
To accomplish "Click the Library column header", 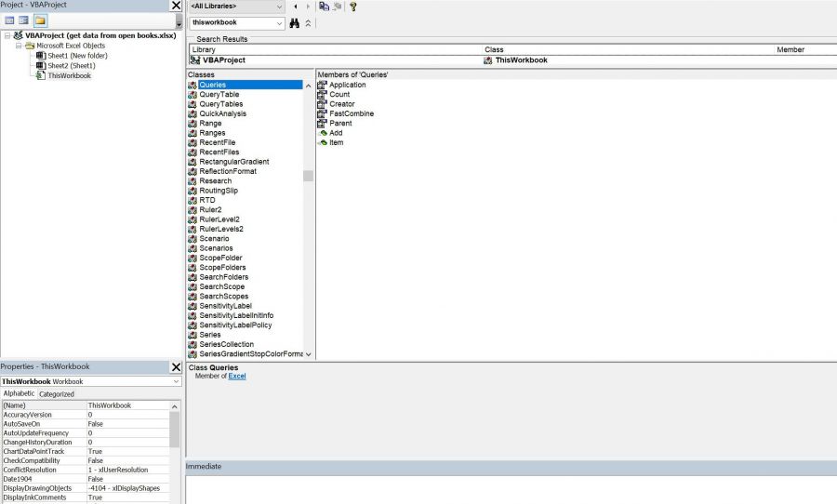I will (x=337, y=49).
